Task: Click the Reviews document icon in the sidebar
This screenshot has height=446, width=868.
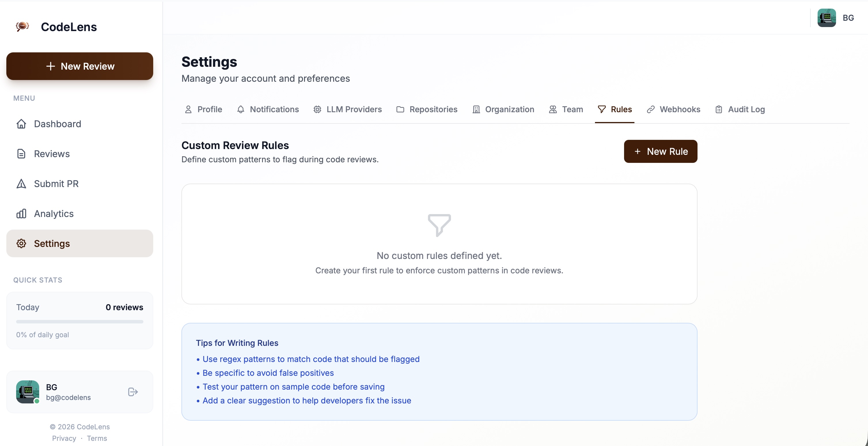Action: [21, 154]
